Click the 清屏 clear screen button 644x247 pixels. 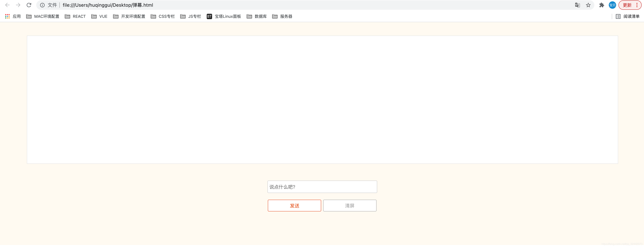click(x=350, y=206)
